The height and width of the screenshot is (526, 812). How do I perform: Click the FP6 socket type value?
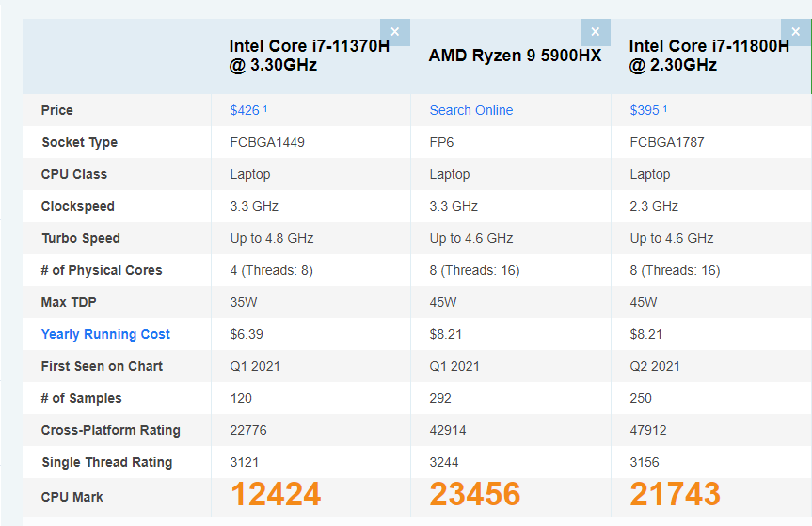[x=441, y=142]
